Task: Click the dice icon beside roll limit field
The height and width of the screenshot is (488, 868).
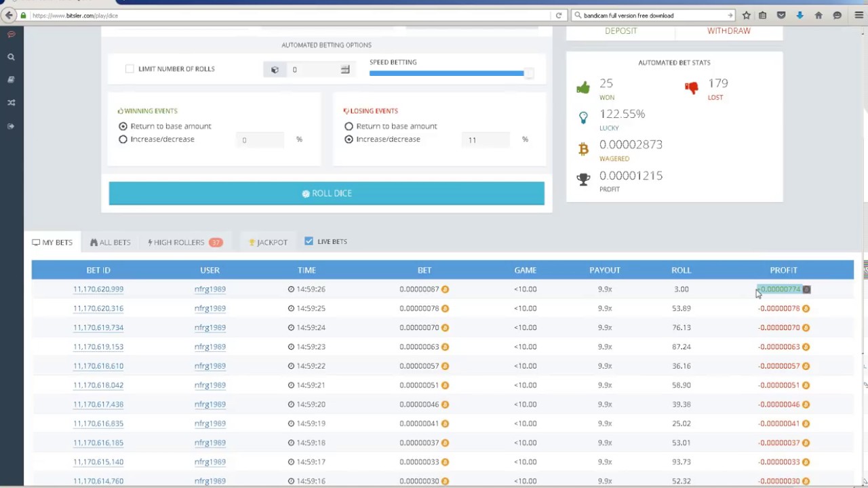Action: pos(275,69)
